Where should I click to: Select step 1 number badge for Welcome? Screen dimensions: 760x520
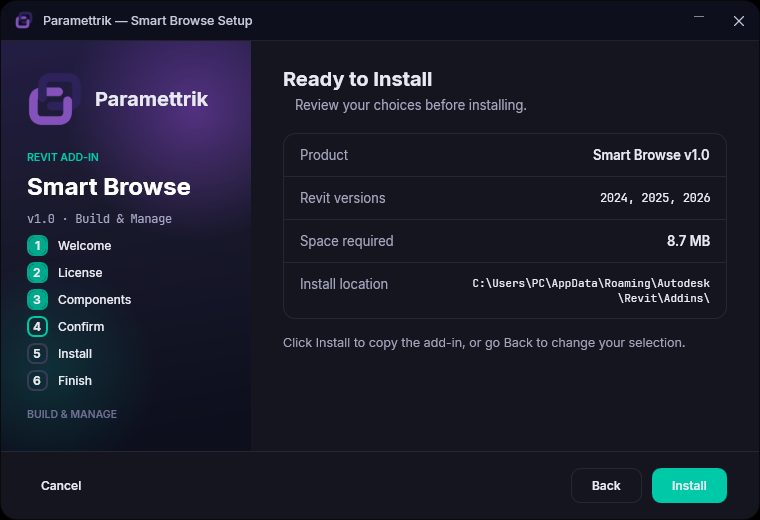click(x=37, y=246)
